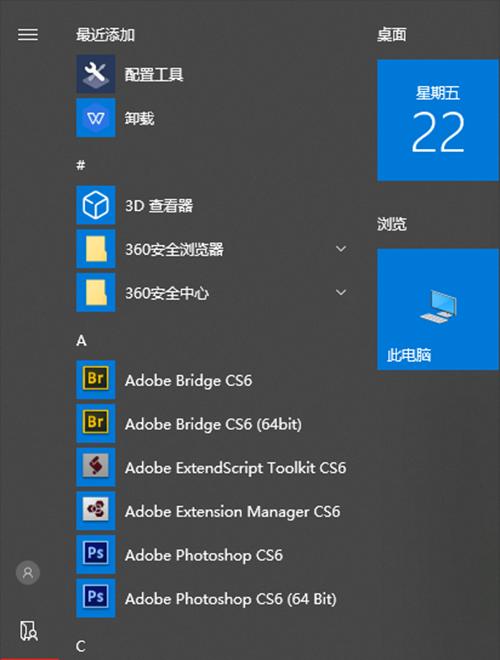Open Adobe Extension Manager CS6 icon

(x=96, y=511)
